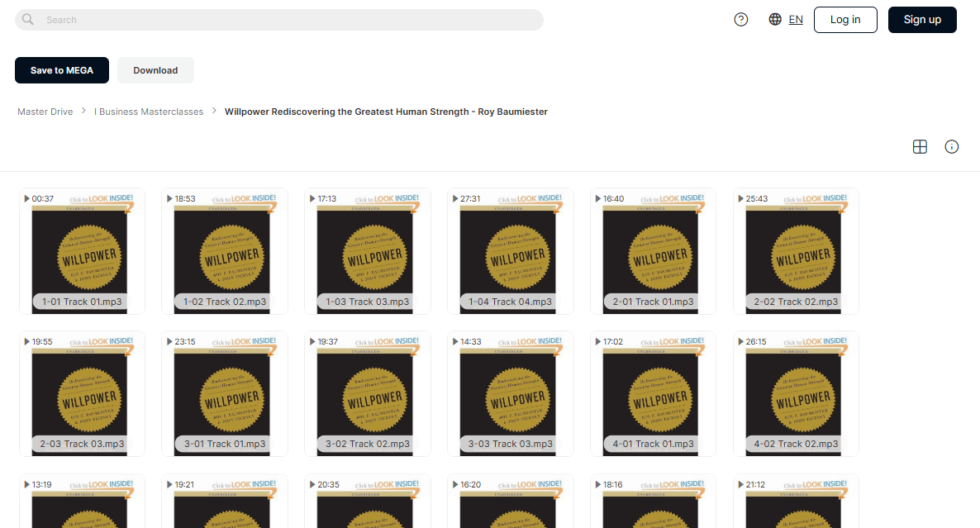Play 4-01 Track 01.mp3 via play icon
Screen dimensions: 980x528
click(598, 342)
